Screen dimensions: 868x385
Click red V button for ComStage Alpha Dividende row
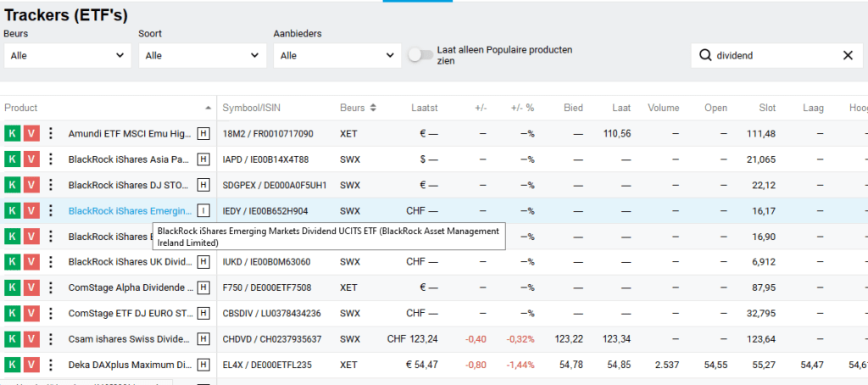[x=31, y=287]
